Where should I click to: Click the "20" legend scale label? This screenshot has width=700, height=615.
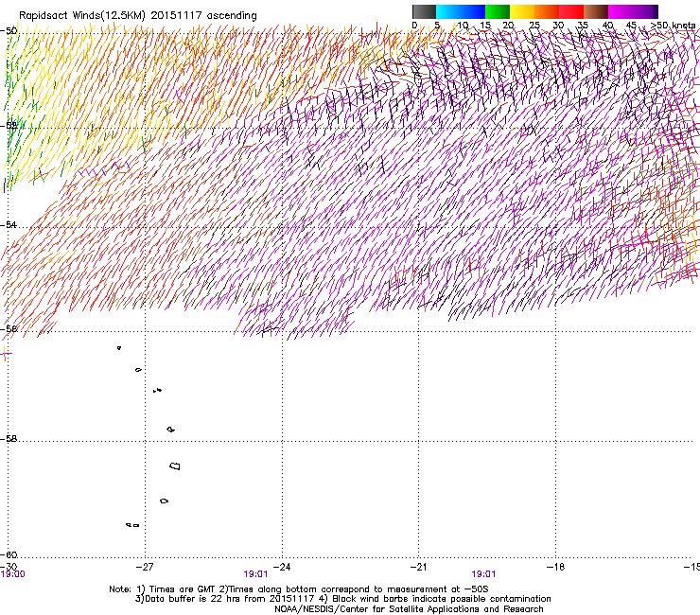(x=508, y=26)
